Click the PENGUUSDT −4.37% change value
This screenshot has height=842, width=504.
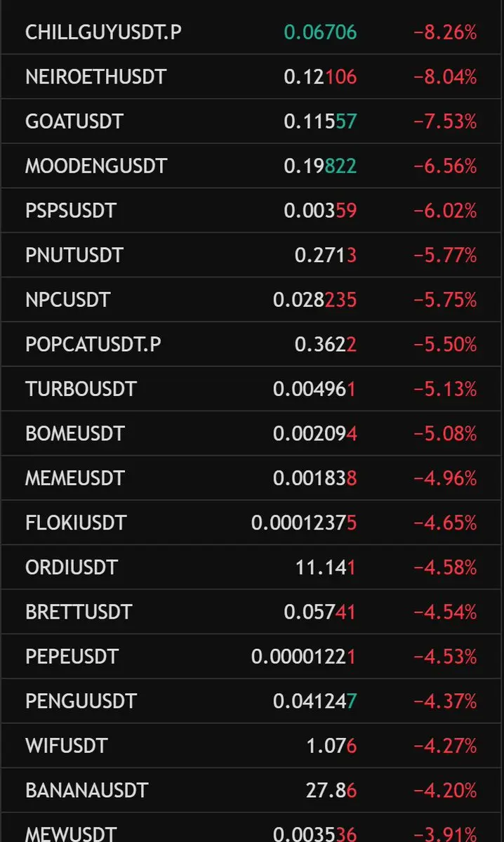tap(445, 701)
